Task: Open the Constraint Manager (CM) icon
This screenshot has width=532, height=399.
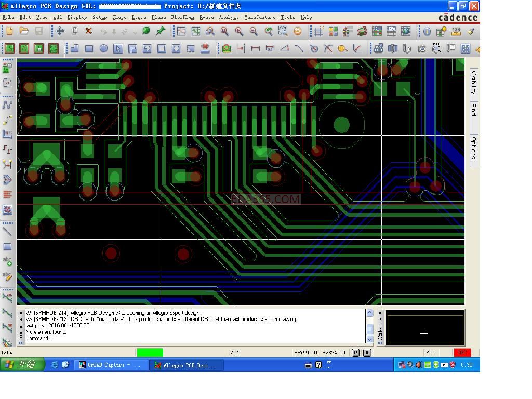Action: [377, 31]
